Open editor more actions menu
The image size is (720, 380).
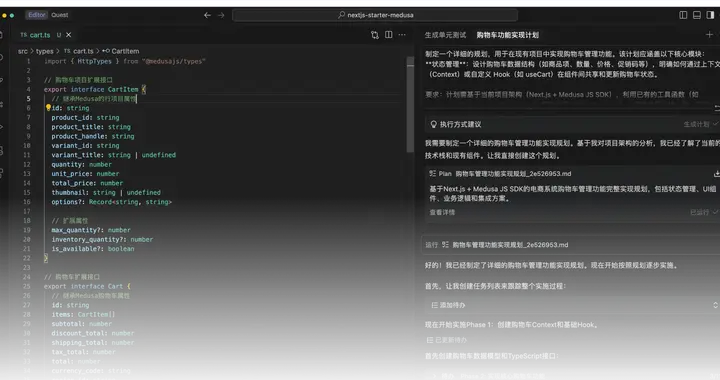click(402, 35)
